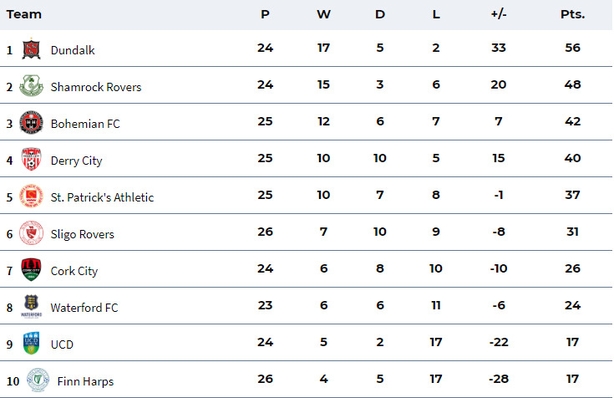614x398 pixels.
Task: Click the Bohemian FC club crest
Action: point(31,123)
